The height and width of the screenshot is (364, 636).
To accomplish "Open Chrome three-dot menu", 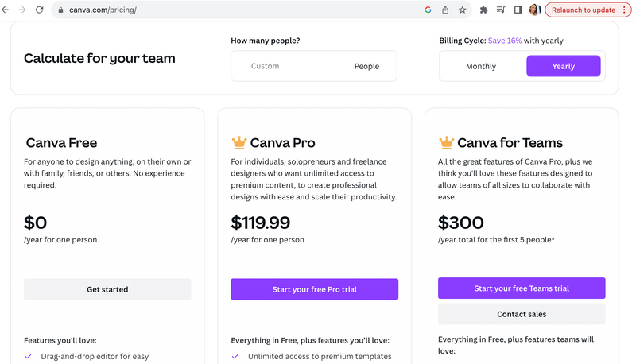I will coord(625,10).
